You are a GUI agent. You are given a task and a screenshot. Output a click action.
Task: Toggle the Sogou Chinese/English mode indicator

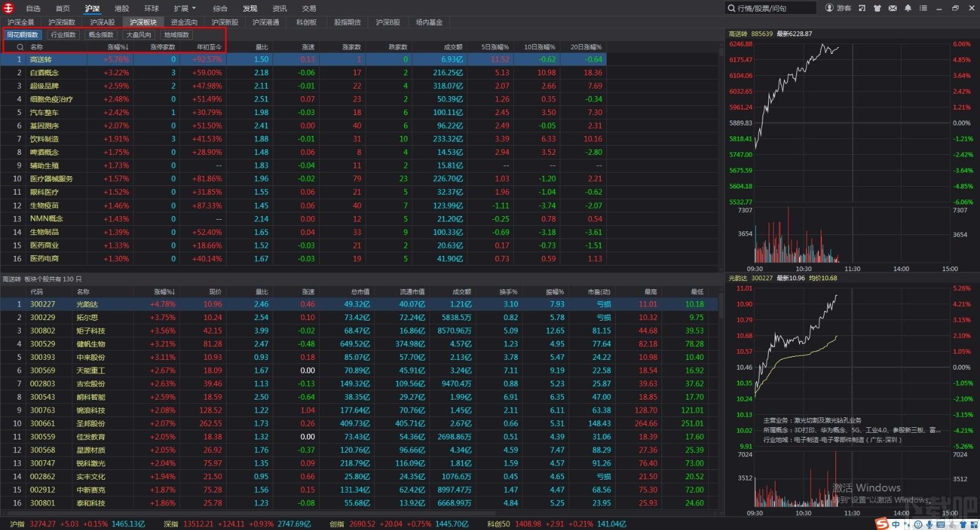[x=896, y=524]
